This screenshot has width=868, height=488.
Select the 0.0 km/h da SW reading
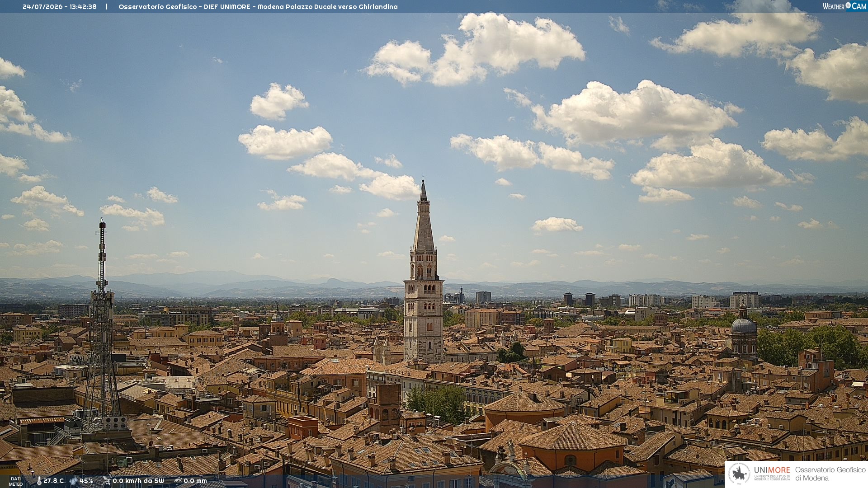pyautogui.click(x=138, y=481)
